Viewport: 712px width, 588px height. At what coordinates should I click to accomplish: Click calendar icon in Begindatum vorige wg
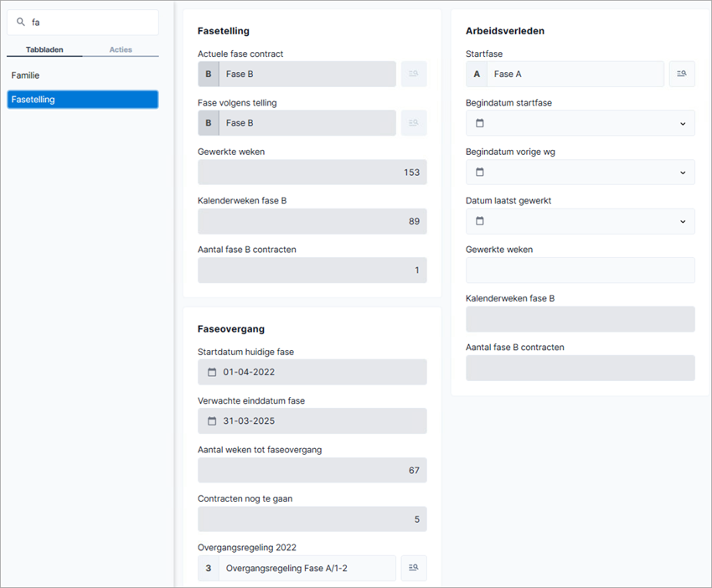click(479, 172)
